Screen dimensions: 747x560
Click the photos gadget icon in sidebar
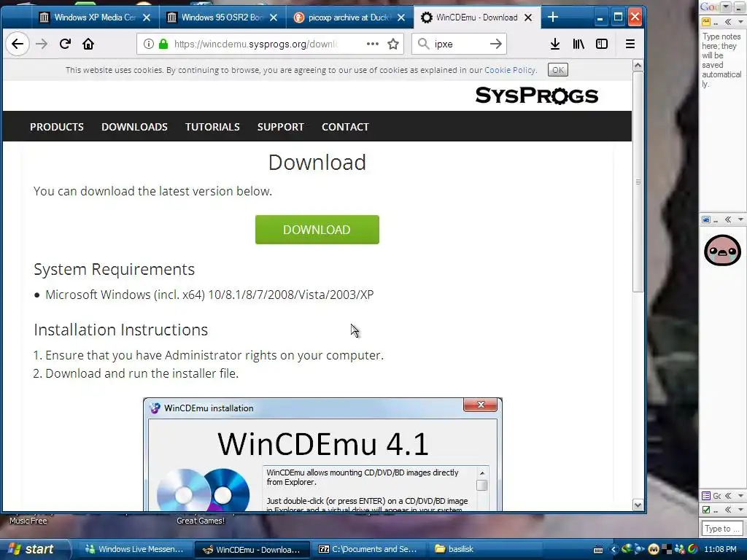tap(706, 219)
